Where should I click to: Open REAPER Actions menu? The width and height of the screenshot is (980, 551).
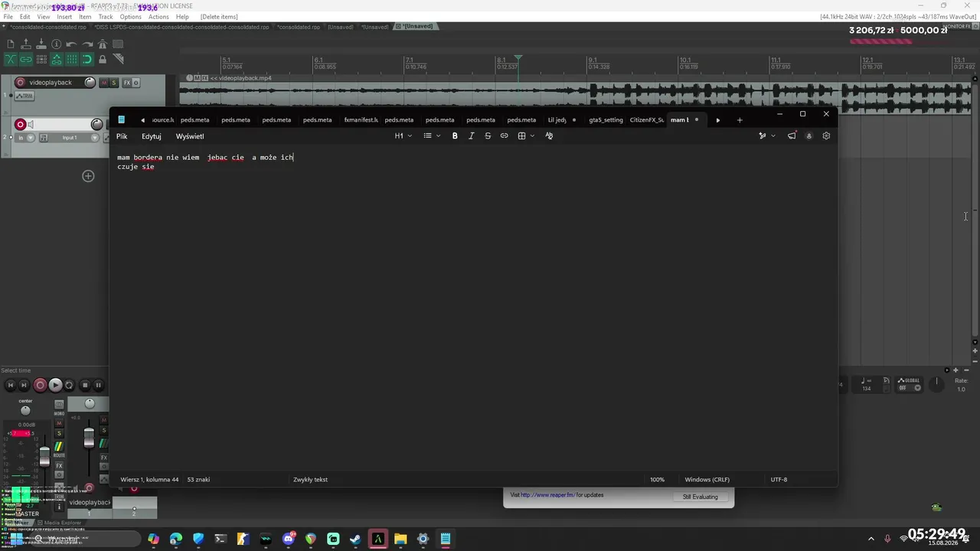pos(158,16)
